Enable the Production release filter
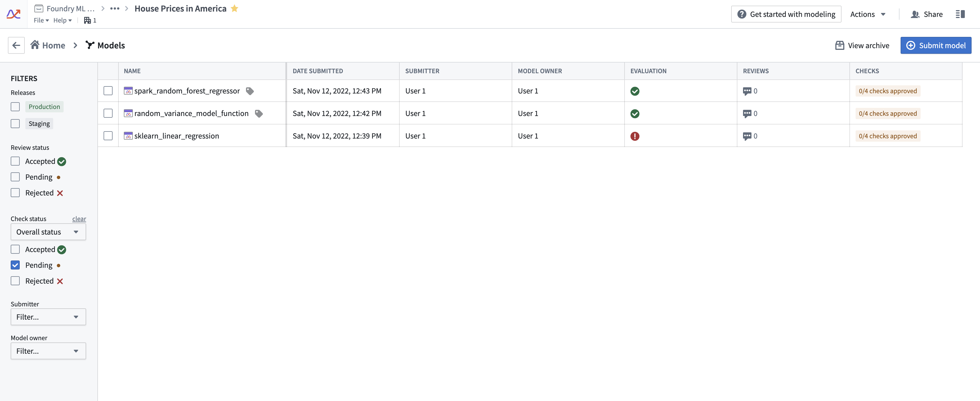The image size is (980, 401). pyautogui.click(x=15, y=107)
